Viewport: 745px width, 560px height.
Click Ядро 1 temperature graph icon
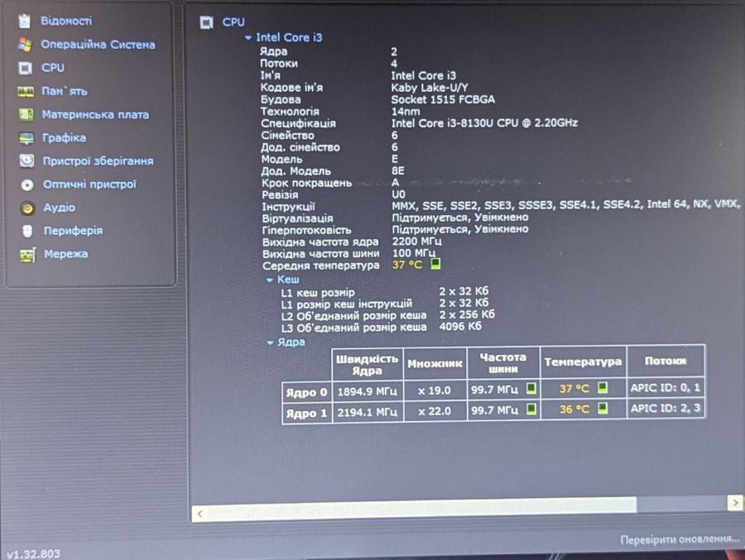click(x=602, y=408)
